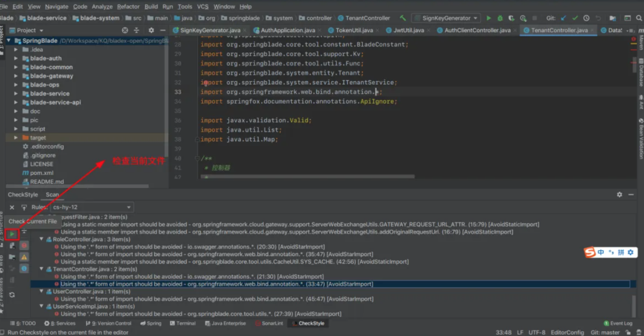Collapse the RoleController.java results node

(42, 239)
